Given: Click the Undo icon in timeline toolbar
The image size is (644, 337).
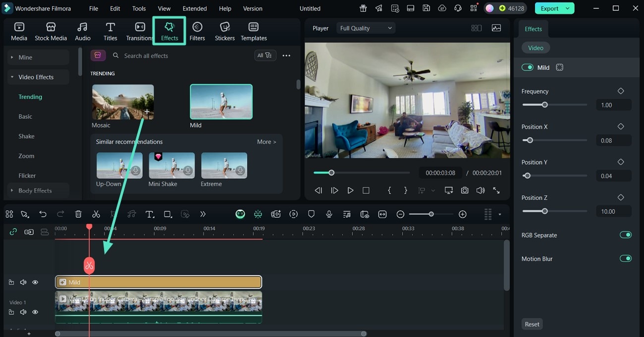Looking at the screenshot, I should pos(43,214).
